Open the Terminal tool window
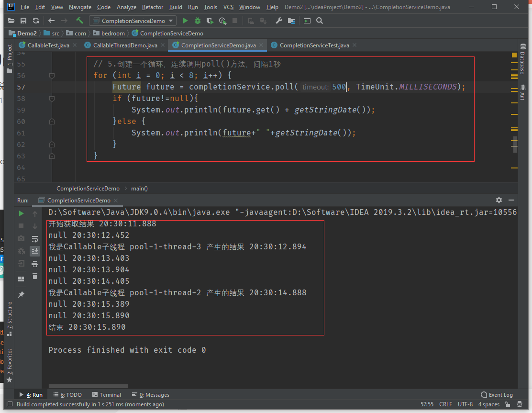The height and width of the screenshot is (413, 532). pos(107,395)
